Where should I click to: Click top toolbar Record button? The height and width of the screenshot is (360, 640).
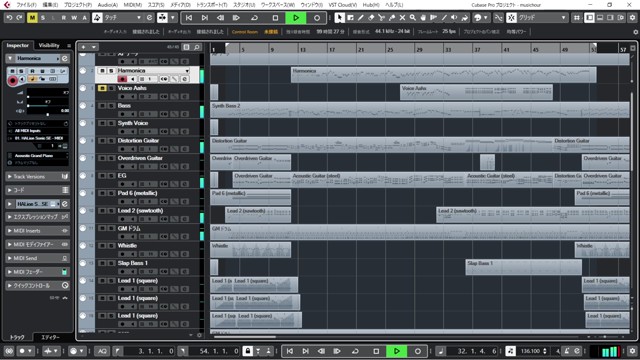(317, 18)
